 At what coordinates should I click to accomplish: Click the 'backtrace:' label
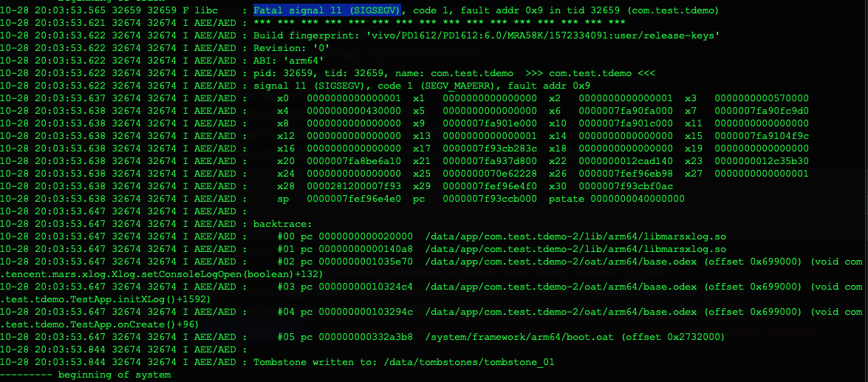[x=283, y=224]
